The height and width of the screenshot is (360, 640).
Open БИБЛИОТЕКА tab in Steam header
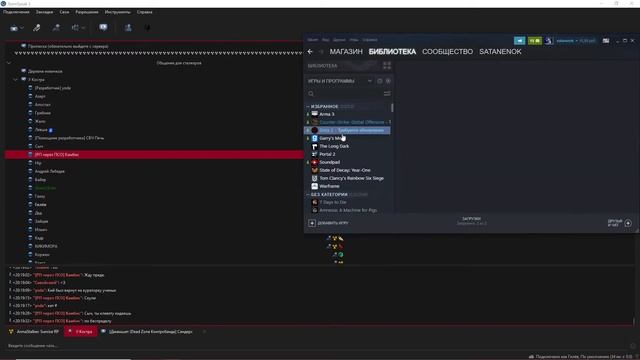click(392, 52)
